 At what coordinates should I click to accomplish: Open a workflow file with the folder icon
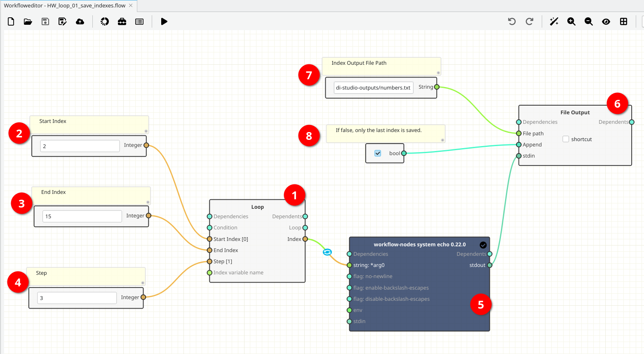pyautogui.click(x=28, y=21)
